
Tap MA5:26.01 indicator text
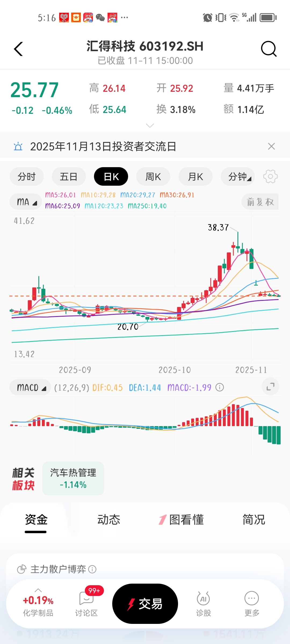[x=60, y=195]
